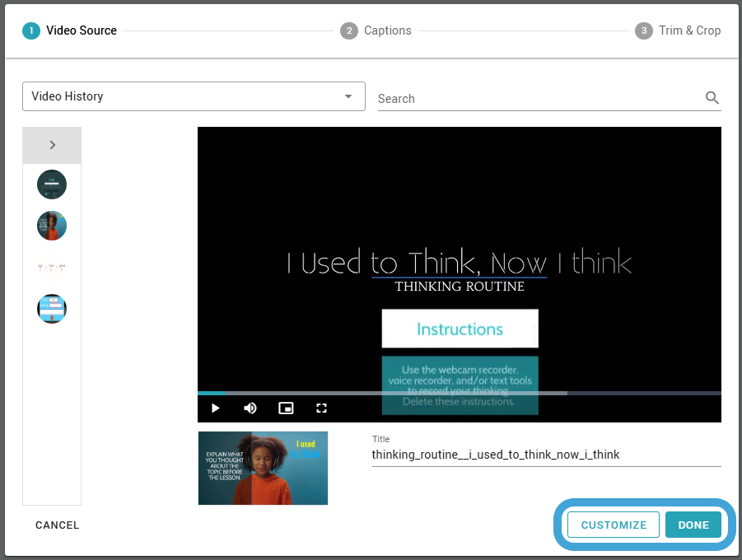Expand the video history sidebar
This screenshot has width=742, height=560.
coord(52,145)
